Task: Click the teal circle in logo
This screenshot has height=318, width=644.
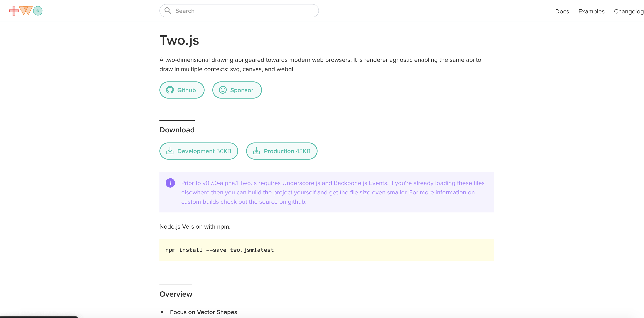Action: pyautogui.click(x=38, y=11)
